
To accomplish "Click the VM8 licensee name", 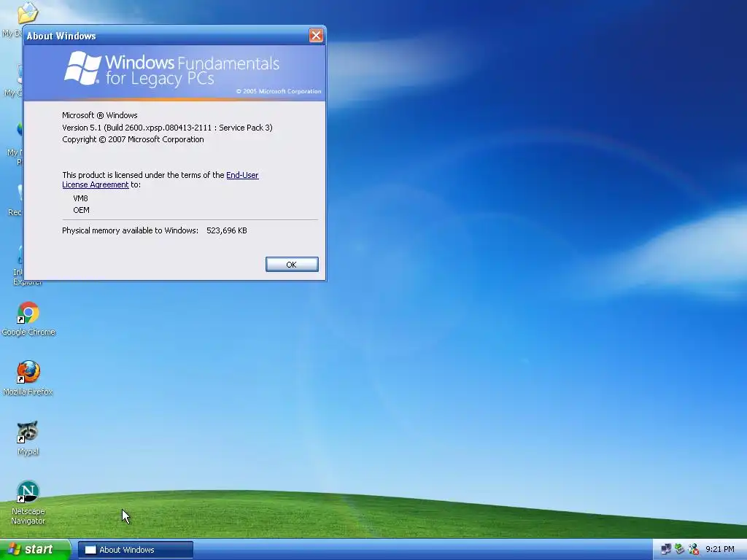I will click(x=80, y=198).
